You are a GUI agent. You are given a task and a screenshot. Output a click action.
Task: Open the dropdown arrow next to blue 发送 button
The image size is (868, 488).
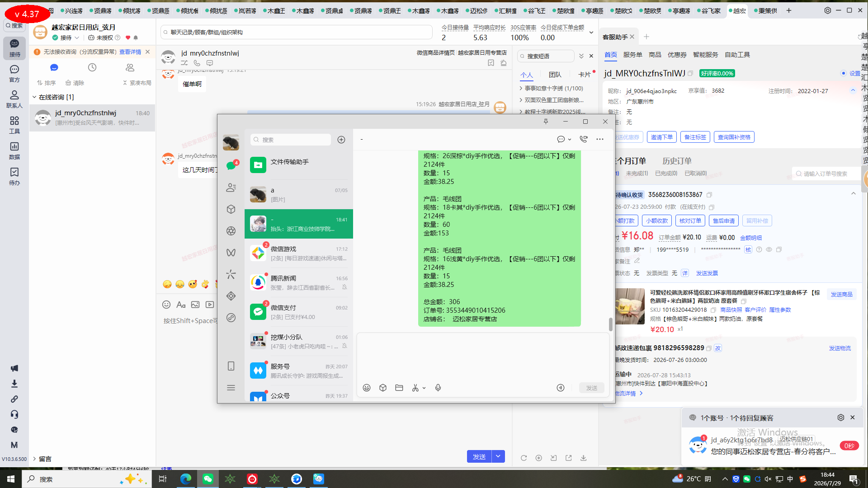pyautogui.click(x=498, y=456)
